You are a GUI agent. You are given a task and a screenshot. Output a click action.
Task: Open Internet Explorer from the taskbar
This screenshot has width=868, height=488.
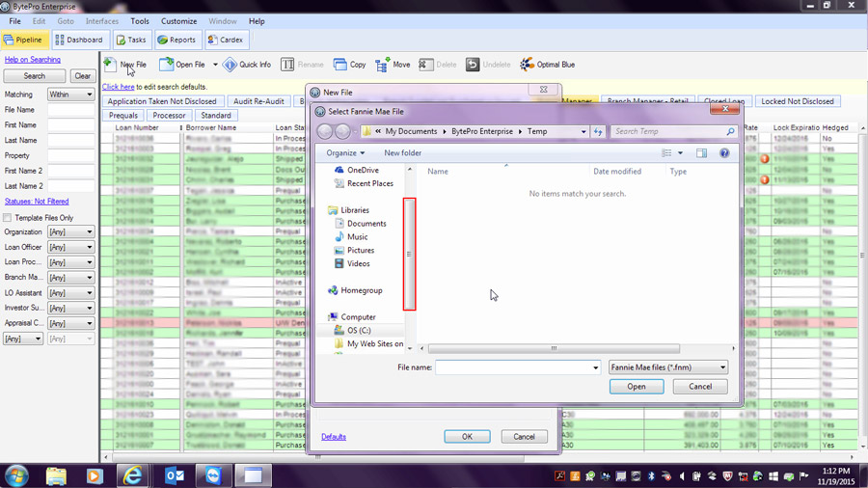point(132,475)
